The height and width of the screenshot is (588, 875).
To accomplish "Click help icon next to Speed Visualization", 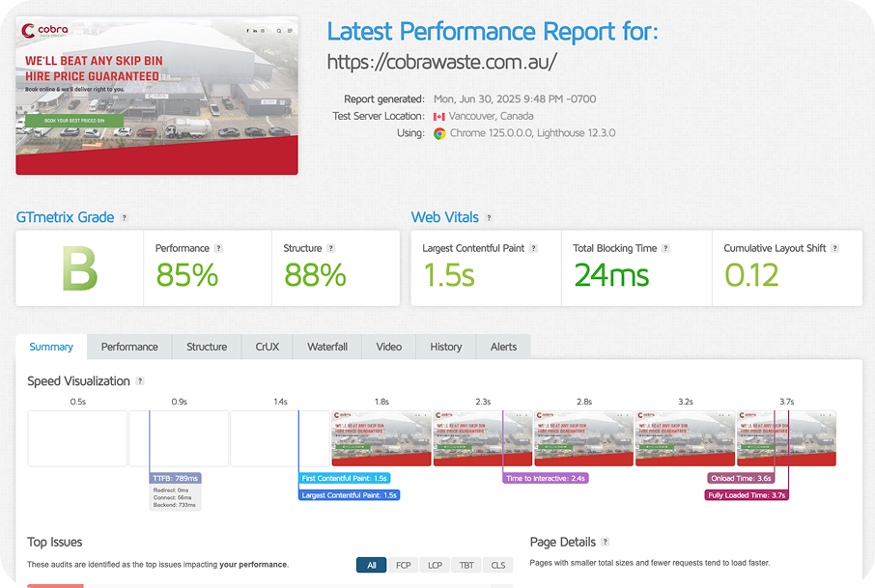I will (140, 381).
